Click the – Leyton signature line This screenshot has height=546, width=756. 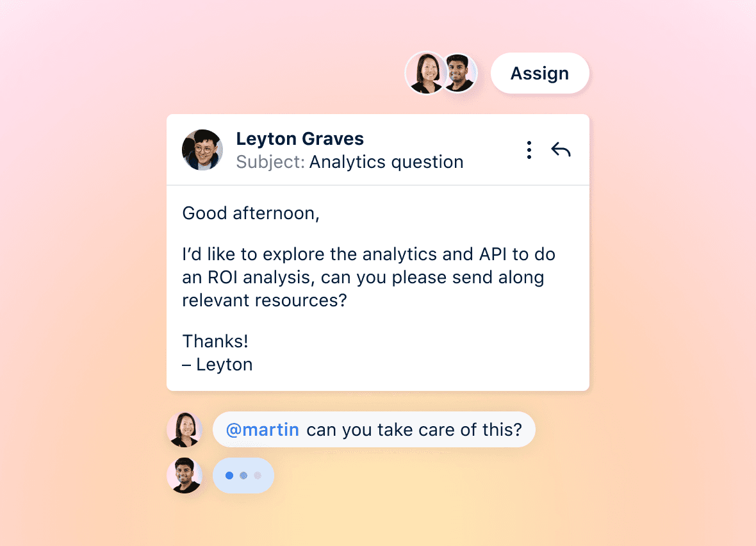point(217,364)
